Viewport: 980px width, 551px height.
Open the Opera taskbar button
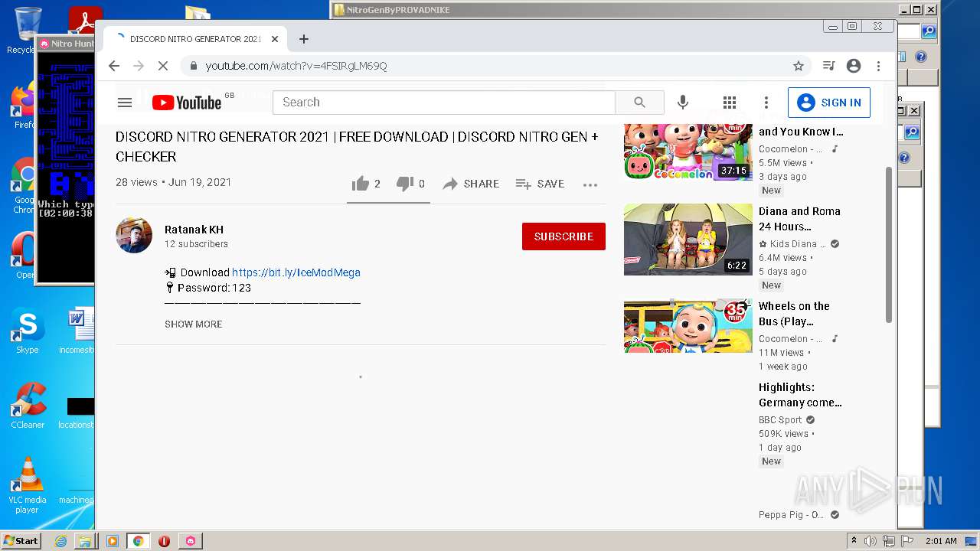pos(164,541)
